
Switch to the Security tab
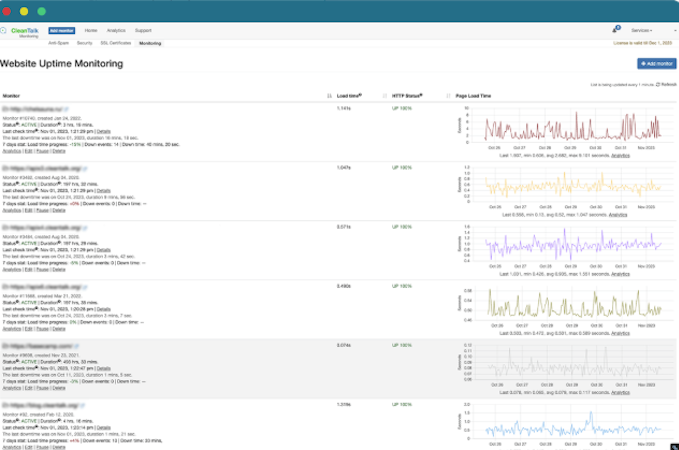point(84,43)
